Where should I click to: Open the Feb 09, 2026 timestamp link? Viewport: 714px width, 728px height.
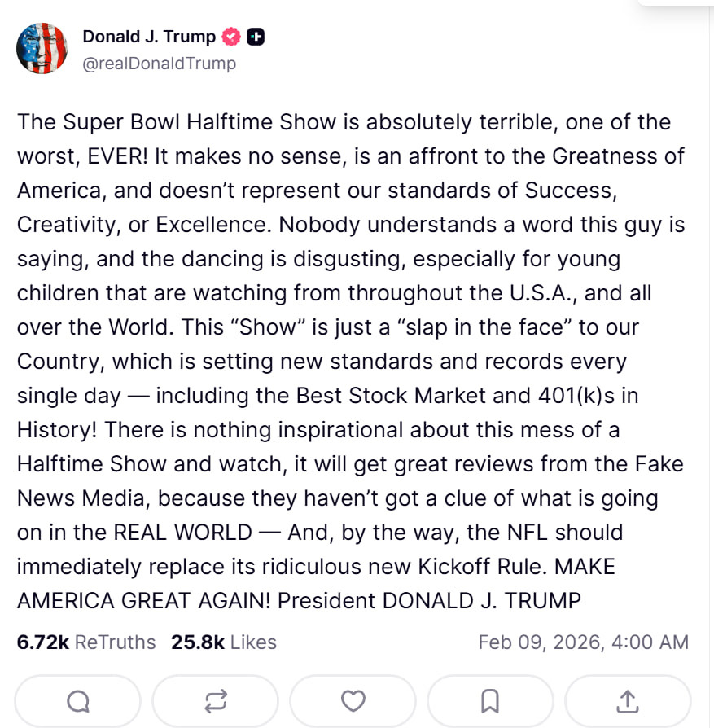(x=583, y=642)
